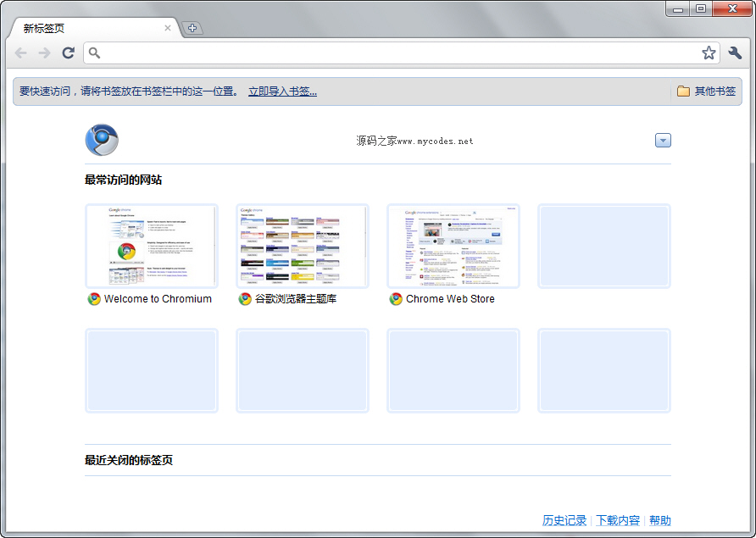Focus the address bar input field
The image size is (756, 538).
click(398, 53)
